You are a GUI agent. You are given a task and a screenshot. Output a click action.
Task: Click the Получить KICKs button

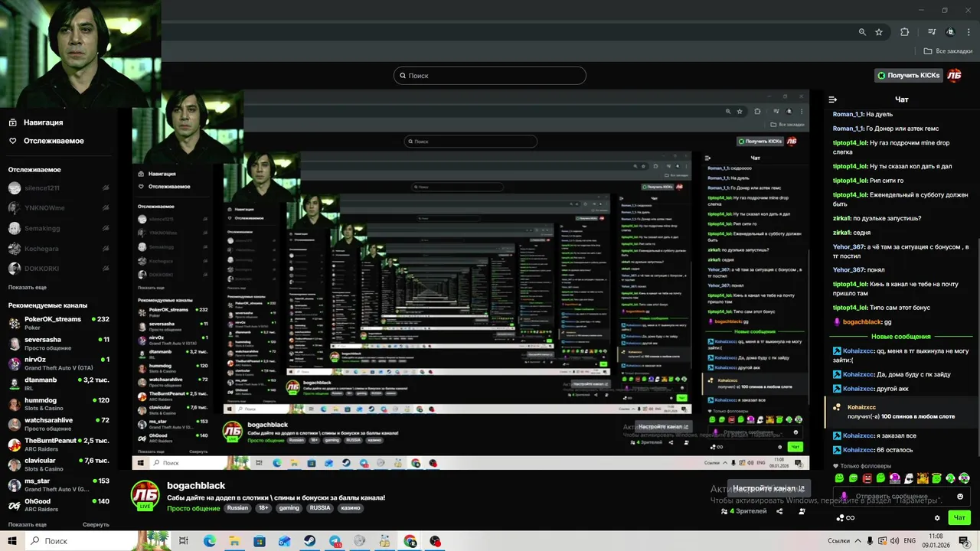tap(909, 75)
